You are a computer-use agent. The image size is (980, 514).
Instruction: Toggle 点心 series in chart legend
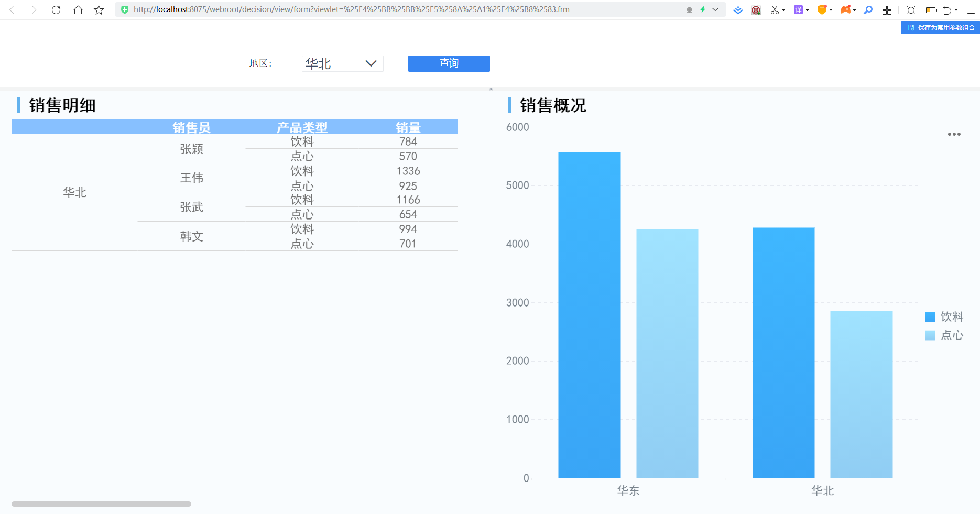[944, 335]
